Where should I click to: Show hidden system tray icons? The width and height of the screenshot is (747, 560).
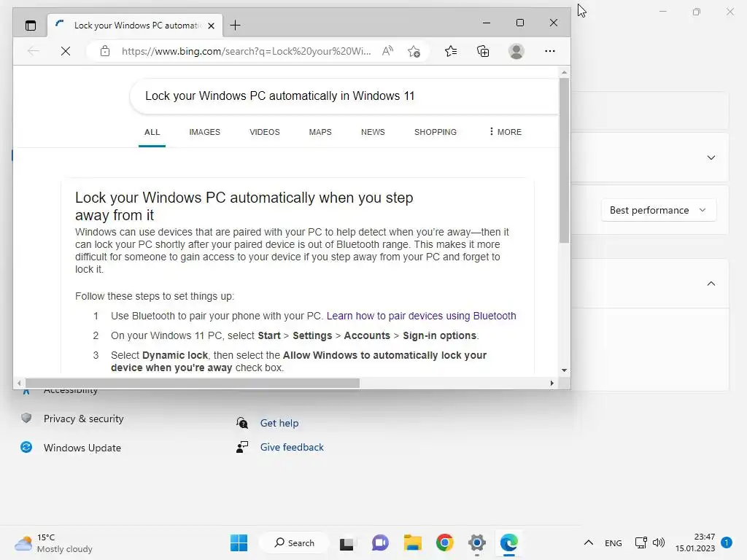point(589,542)
